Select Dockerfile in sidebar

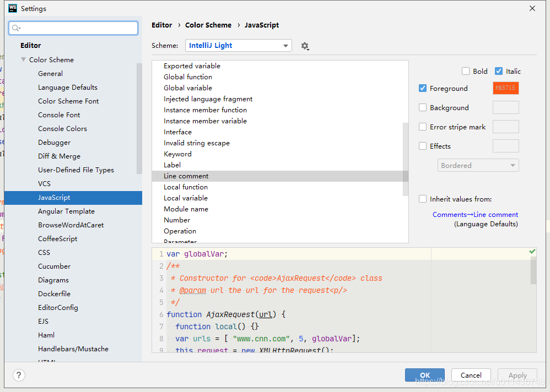coord(55,294)
